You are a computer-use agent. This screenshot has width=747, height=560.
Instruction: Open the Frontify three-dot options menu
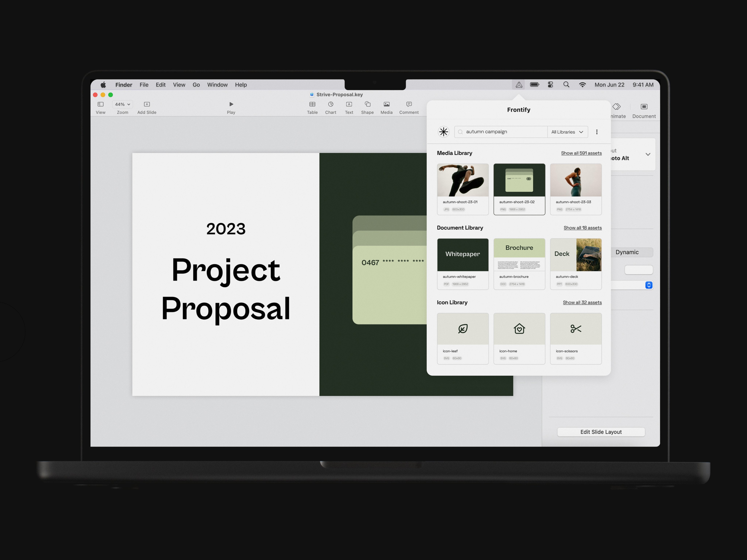pyautogui.click(x=597, y=132)
